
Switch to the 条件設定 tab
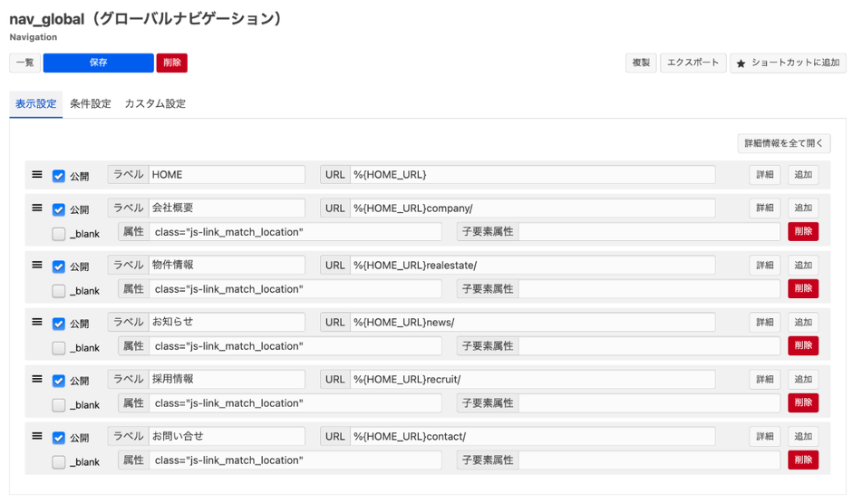point(91,104)
